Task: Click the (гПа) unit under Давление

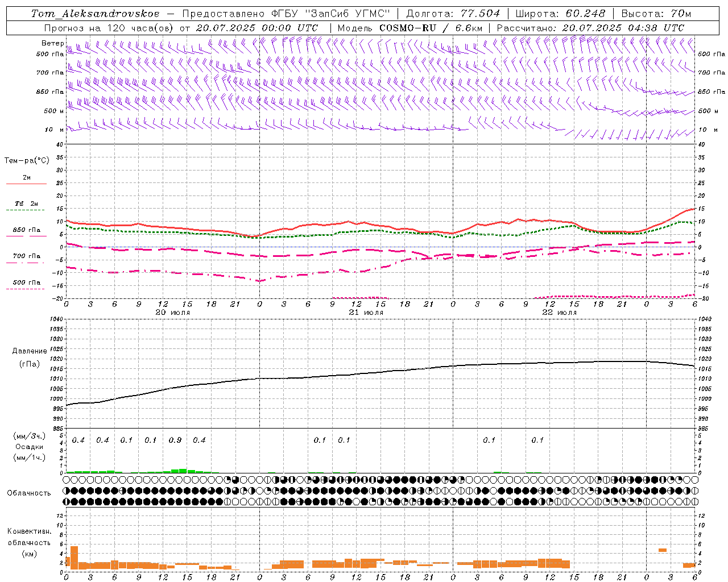Action: 30,364
